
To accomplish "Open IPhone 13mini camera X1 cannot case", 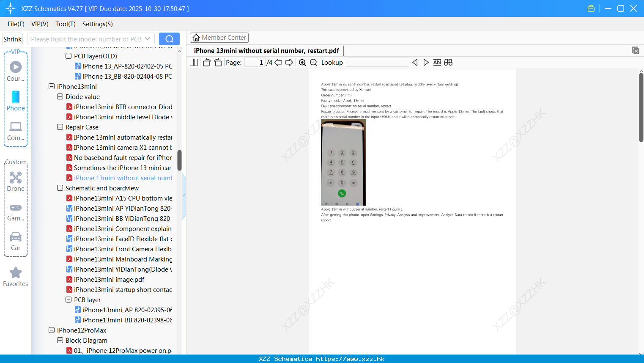I will point(119,147).
